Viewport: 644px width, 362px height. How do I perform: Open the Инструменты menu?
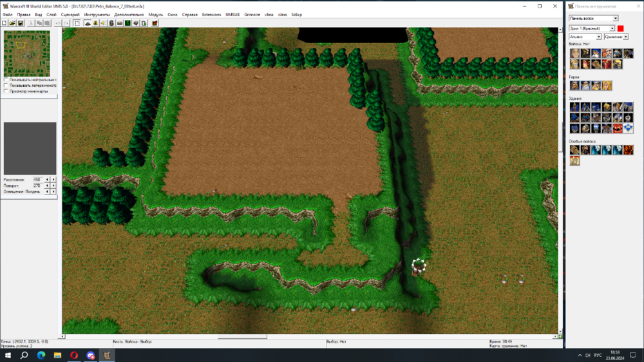pyautogui.click(x=97, y=14)
